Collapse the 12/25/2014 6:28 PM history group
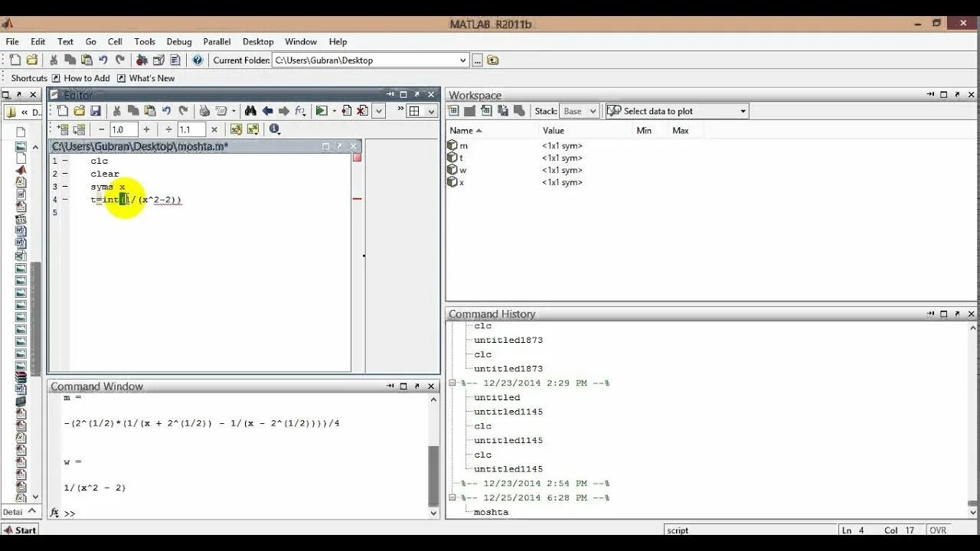Screen dimensions: 980x551 (x=452, y=497)
